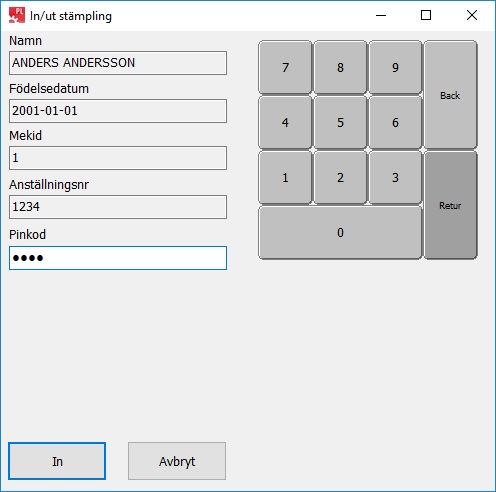
Task: Click the Pinkod password field
Action: coord(118,258)
